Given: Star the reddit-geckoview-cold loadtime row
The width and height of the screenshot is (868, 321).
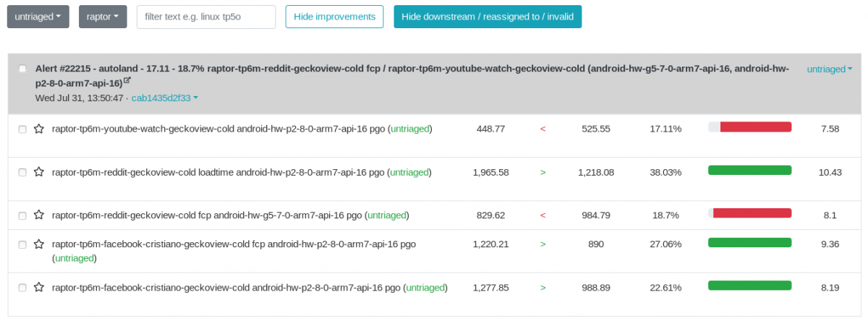Looking at the screenshot, I should [x=39, y=172].
